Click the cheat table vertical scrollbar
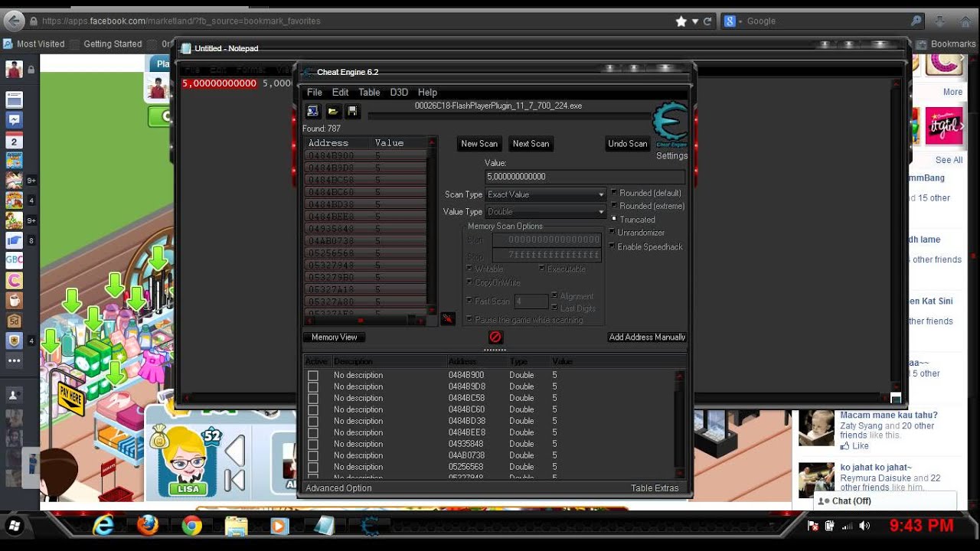Screen dimensions: 980x551 [680, 425]
